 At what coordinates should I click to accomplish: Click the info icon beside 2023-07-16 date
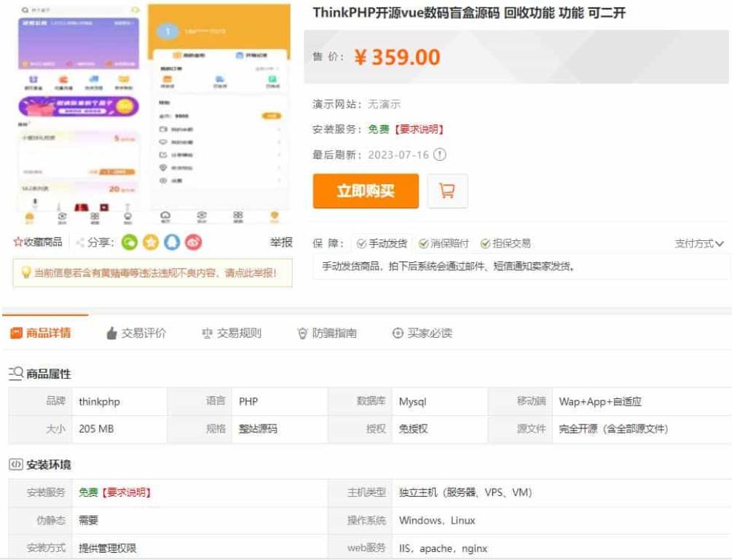click(439, 154)
